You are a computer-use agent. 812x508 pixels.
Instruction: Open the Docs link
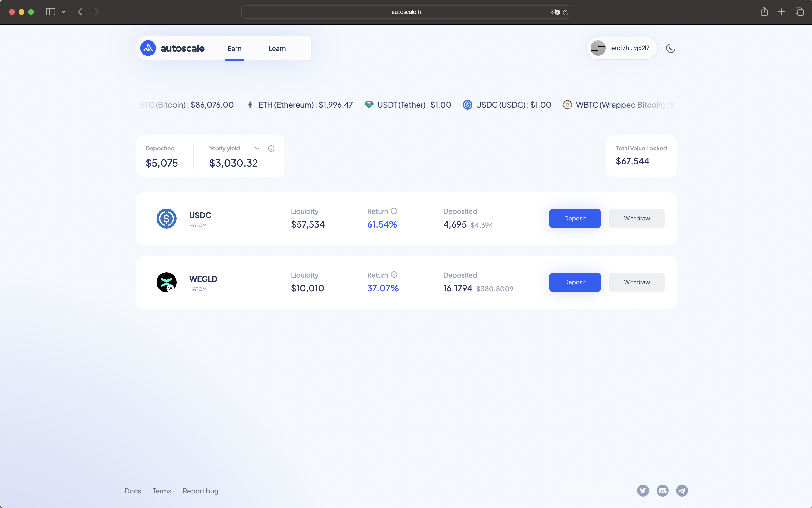tap(133, 491)
